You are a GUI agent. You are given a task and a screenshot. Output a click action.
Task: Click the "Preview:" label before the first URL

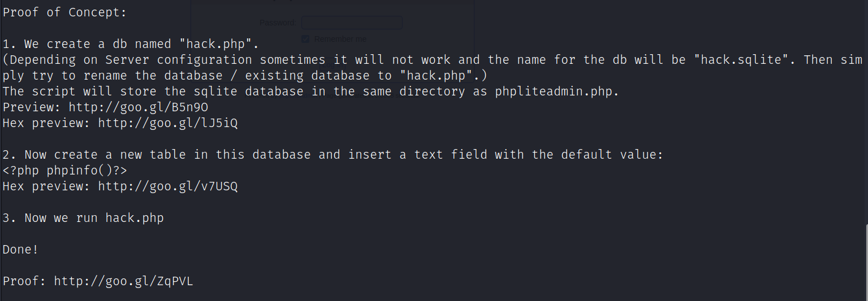point(32,107)
